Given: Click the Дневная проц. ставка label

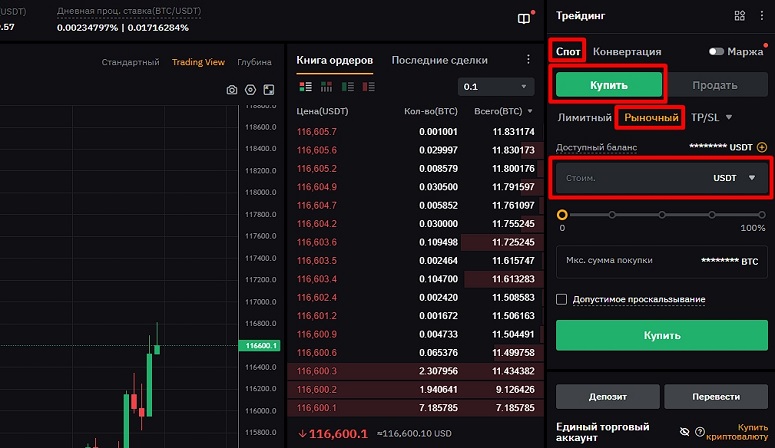Looking at the screenshot, I should (x=129, y=11).
